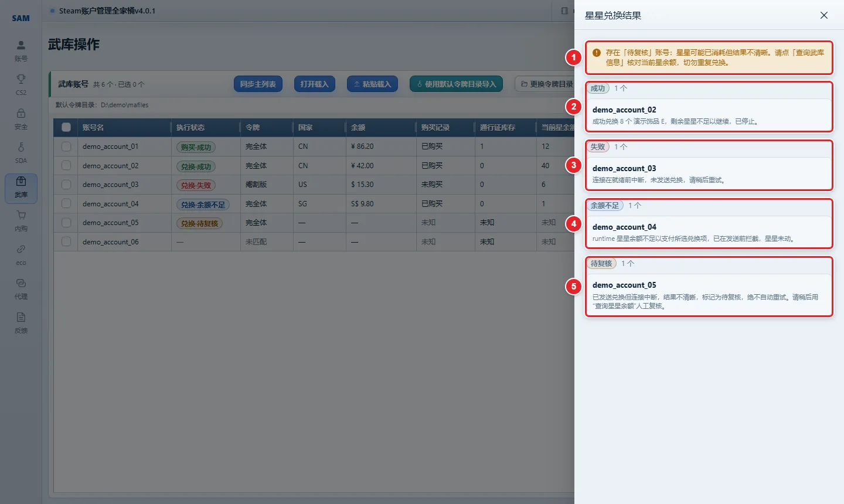Tick the checkbox for demo_account_02 row

pos(66,166)
